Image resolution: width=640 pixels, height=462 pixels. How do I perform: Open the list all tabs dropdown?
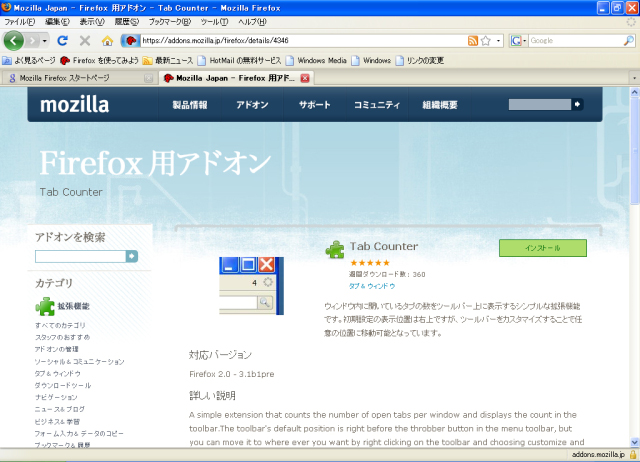click(x=634, y=78)
